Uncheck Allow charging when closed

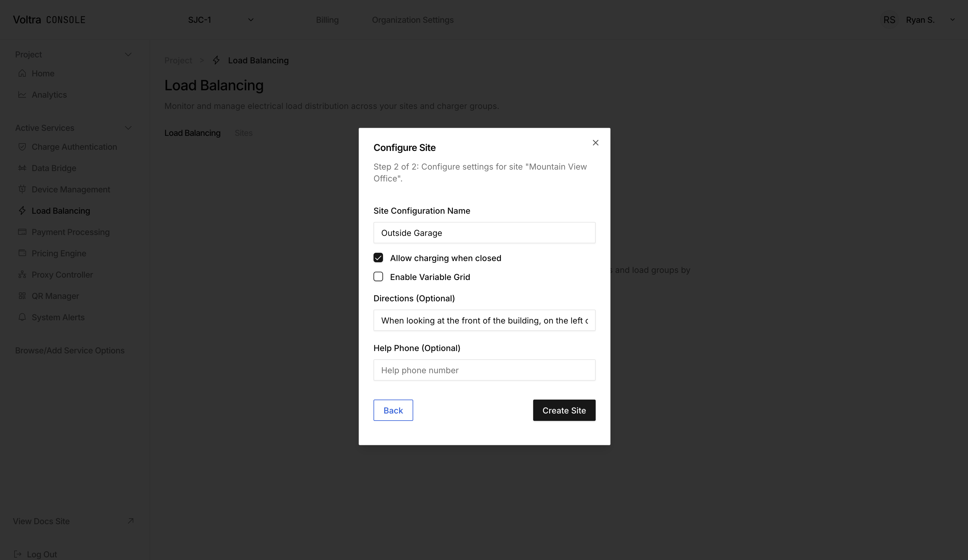(378, 258)
